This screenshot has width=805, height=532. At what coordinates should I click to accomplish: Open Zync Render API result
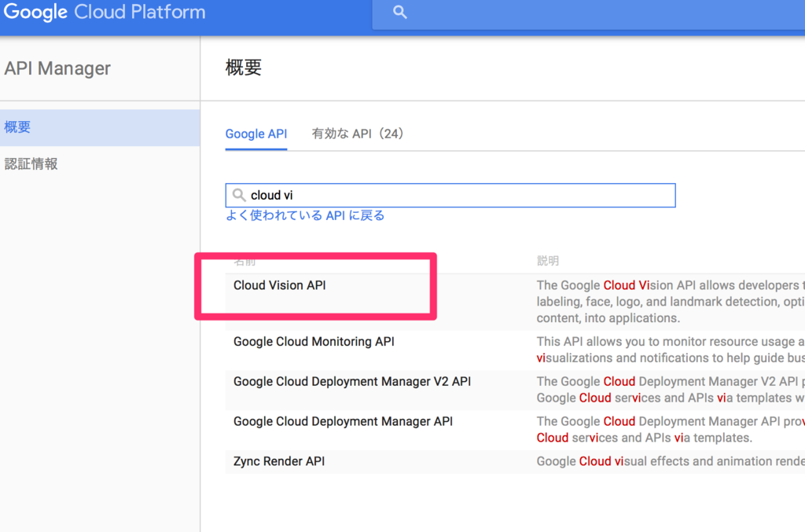279,461
